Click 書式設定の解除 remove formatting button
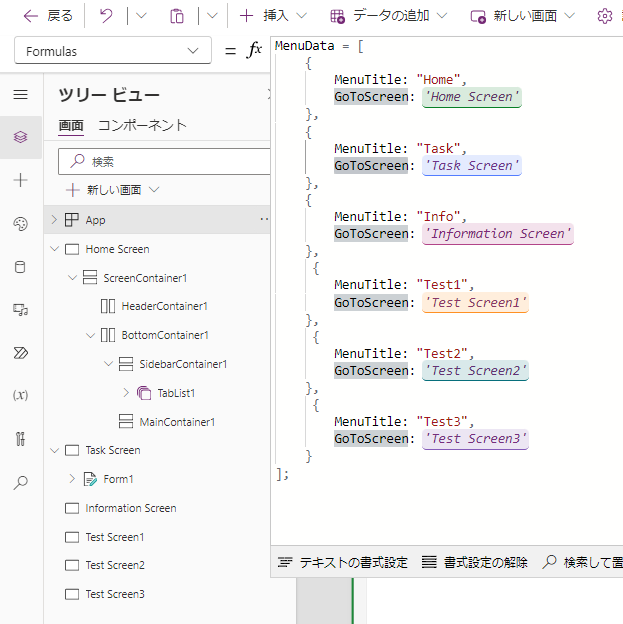 [475, 562]
